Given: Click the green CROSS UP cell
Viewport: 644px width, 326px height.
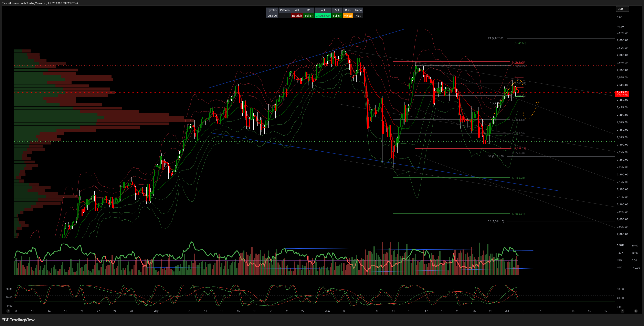Looking at the screenshot, I should (323, 16).
